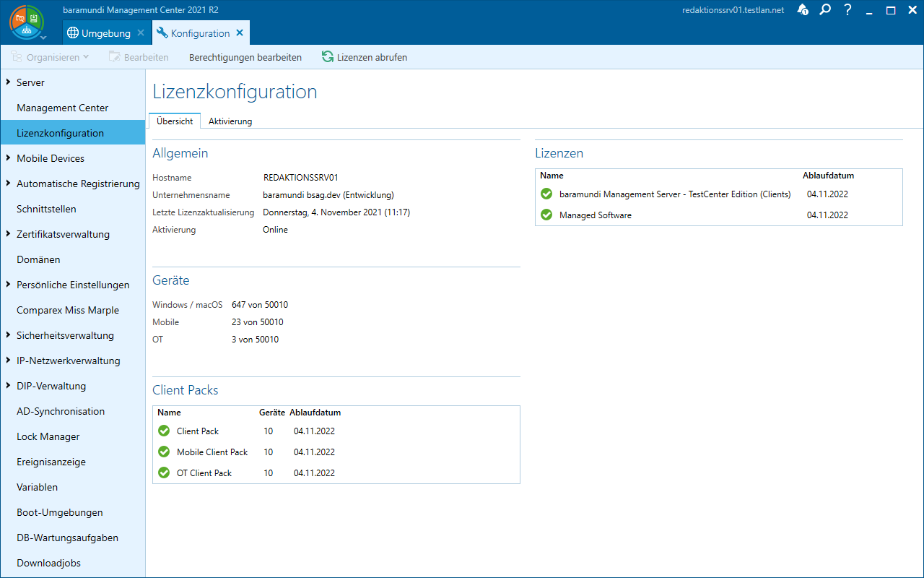Switch to the Aktivierung tab
Screen dimensions: 924x578
[230, 121]
